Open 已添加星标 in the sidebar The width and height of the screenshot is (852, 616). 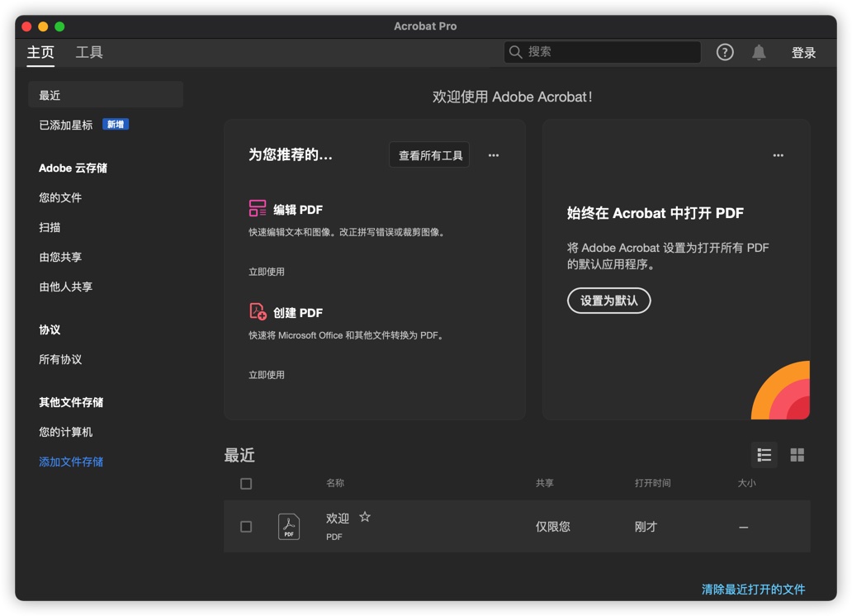click(66, 125)
